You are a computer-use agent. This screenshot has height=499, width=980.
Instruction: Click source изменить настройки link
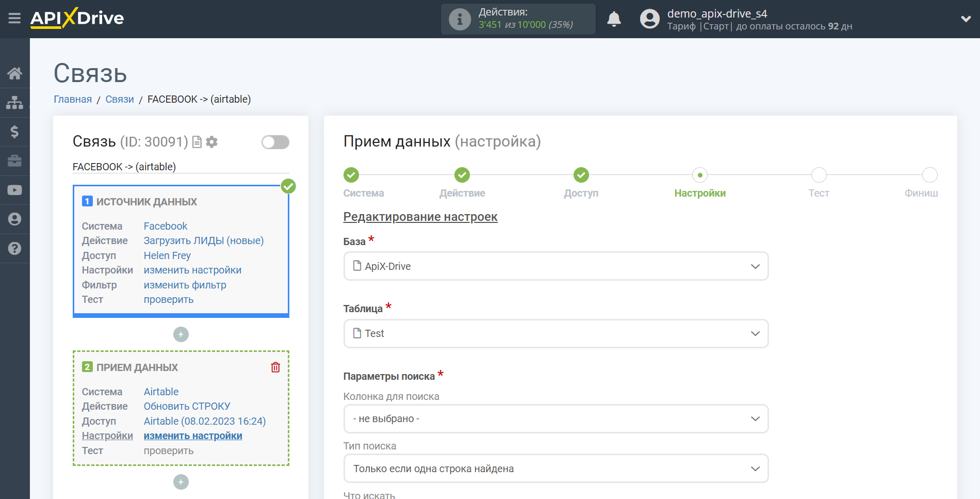point(192,270)
